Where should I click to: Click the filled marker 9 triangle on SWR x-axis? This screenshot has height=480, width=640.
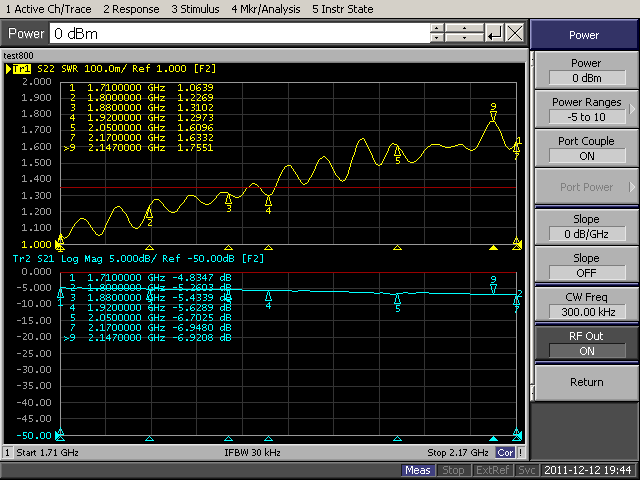tap(493, 247)
